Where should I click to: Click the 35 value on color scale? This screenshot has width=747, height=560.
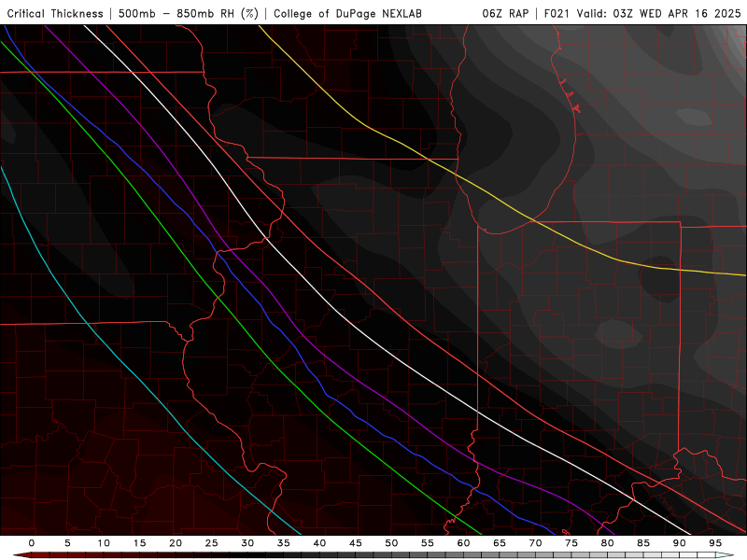[284, 543]
